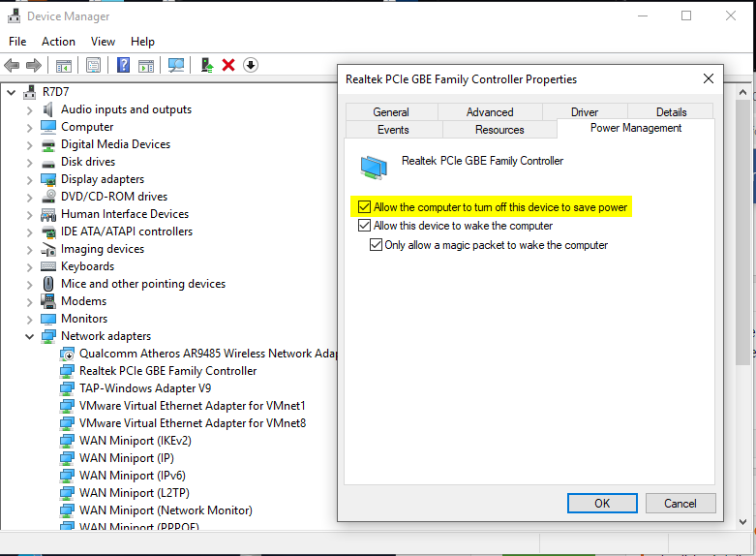Click the Disable device down-arrow icon

tap(251, 65)
